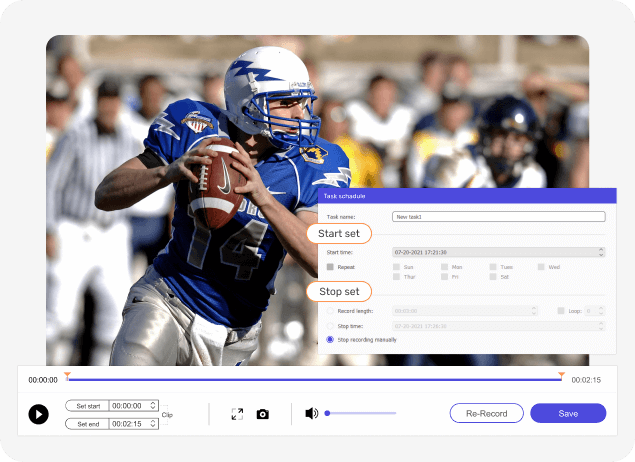Check the Mon day checkbox

coord(445,267)
